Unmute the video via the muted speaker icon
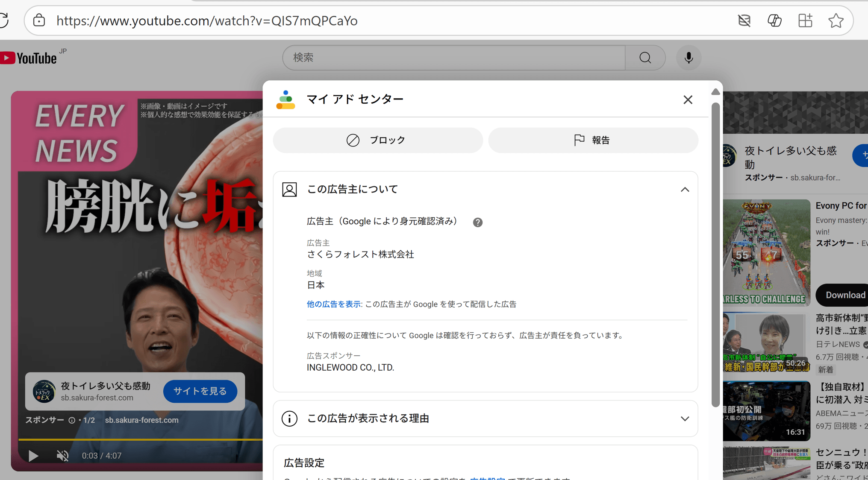The height and width of the screenshot is (480, 868). [x=62, y=456]
